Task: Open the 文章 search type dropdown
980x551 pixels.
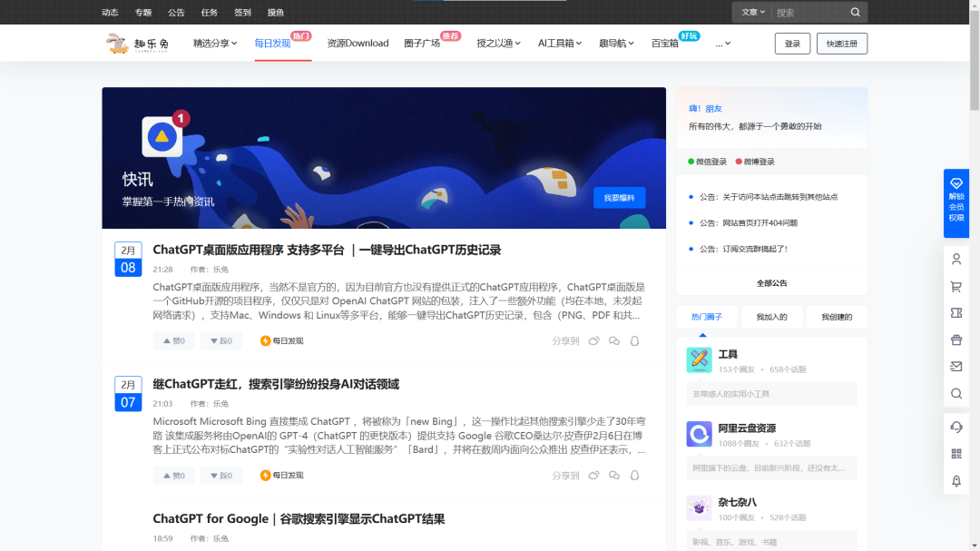Action: [x=753, y=12]
